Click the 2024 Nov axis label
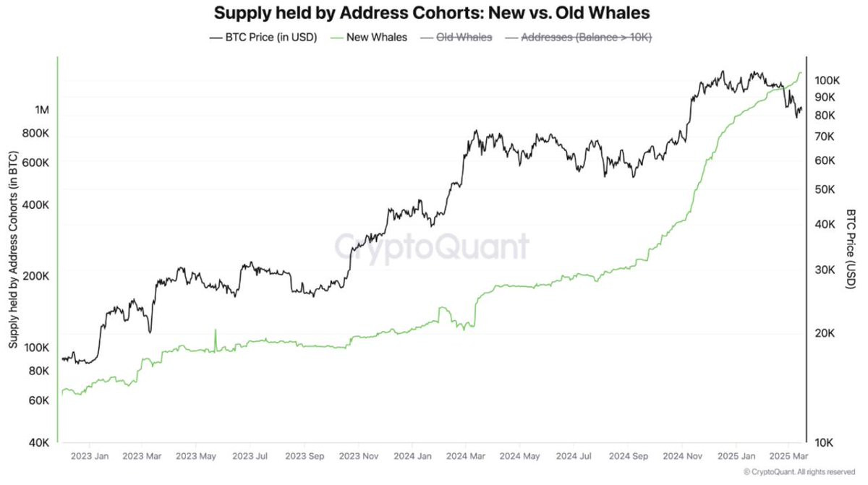 (681, 456)
